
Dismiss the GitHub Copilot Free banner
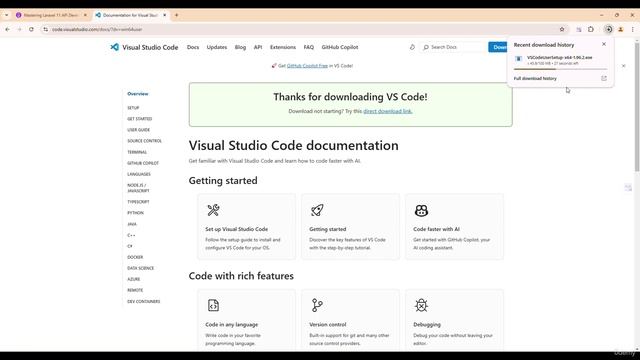tap(623, 66)
